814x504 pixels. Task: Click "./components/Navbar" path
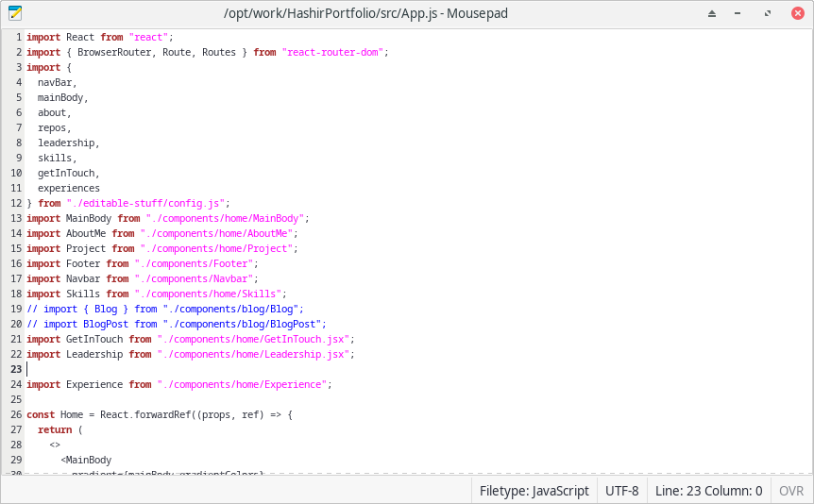(x=194, y=278)
